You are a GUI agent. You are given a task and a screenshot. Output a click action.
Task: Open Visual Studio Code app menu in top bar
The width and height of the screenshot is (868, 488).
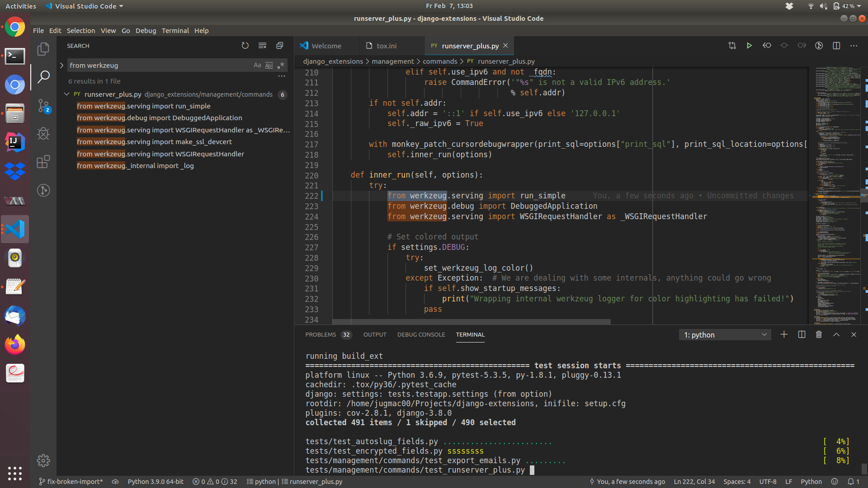coord(85,6)
